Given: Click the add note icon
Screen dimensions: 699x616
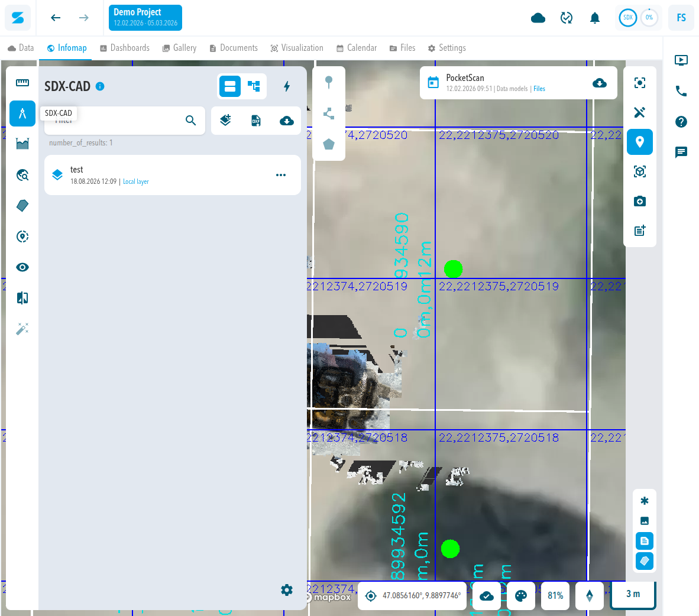Looking at the screenshot, I should pos(640,231).
